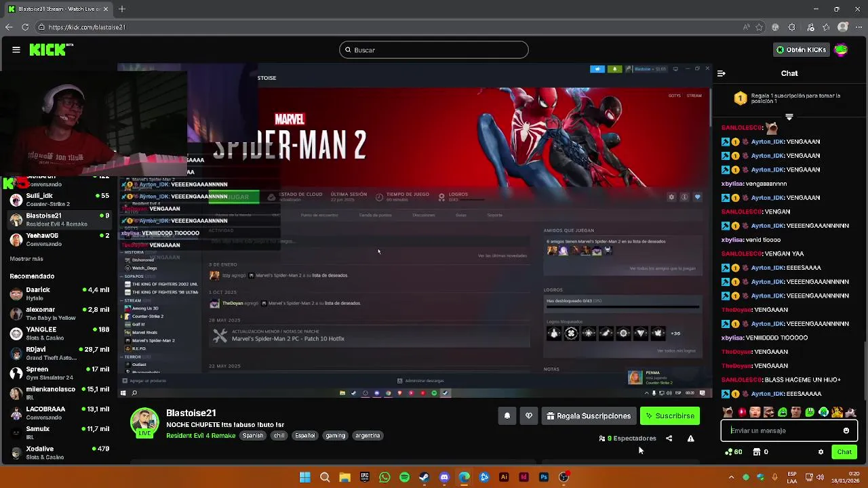The image size is (868, 488).
Task: Show hidden system tray icons chevron
Action: (x=731, y=477)
